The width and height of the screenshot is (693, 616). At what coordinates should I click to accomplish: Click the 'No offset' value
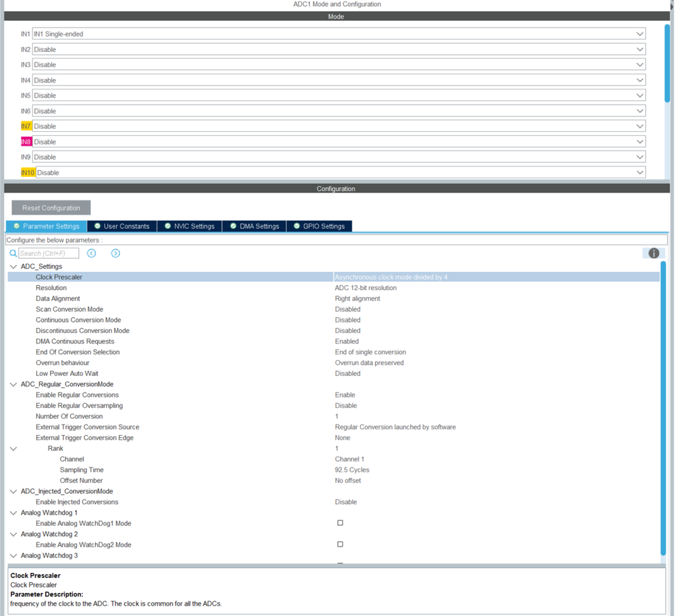pyautogui.click(x=348, y=481)
